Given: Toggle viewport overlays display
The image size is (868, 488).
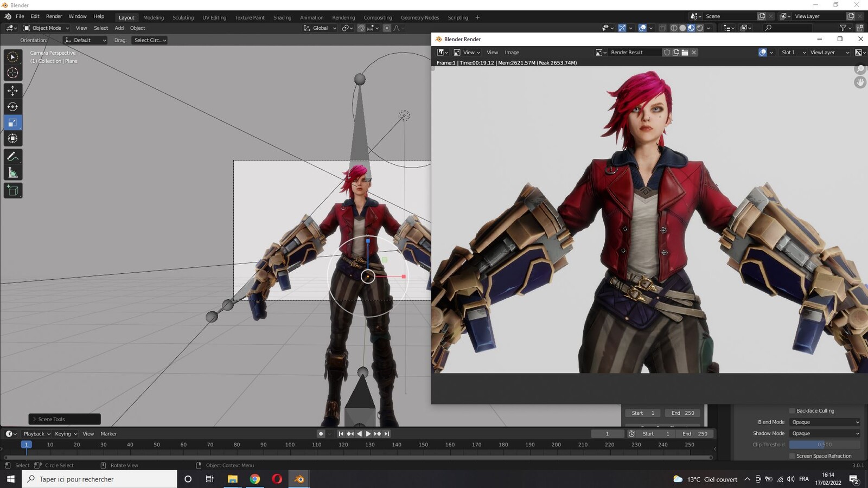Looking at the screenshot, I should click(x=642, y=28).
